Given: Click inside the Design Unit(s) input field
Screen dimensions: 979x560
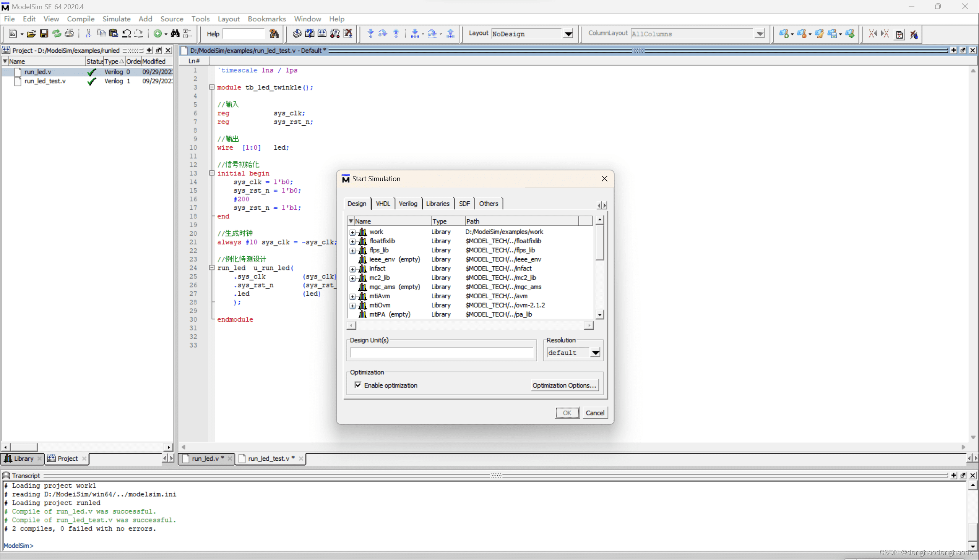Looking at the screenshot, I should 441,352.
